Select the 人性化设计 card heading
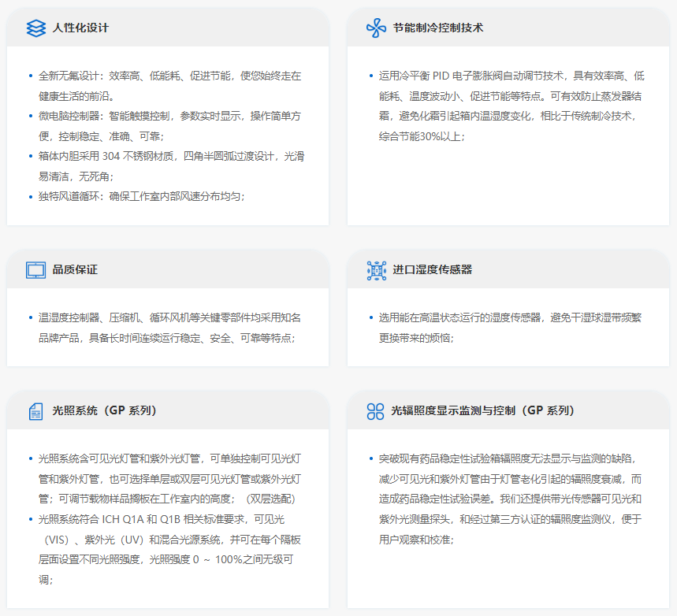 click(x=80, y=28)
